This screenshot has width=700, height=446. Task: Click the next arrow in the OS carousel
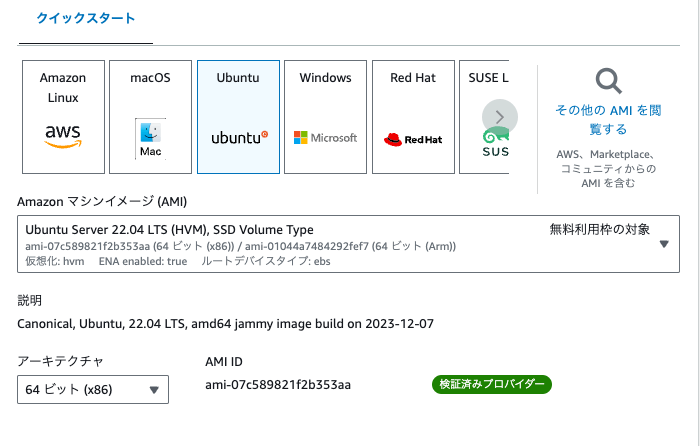point(500,117)
